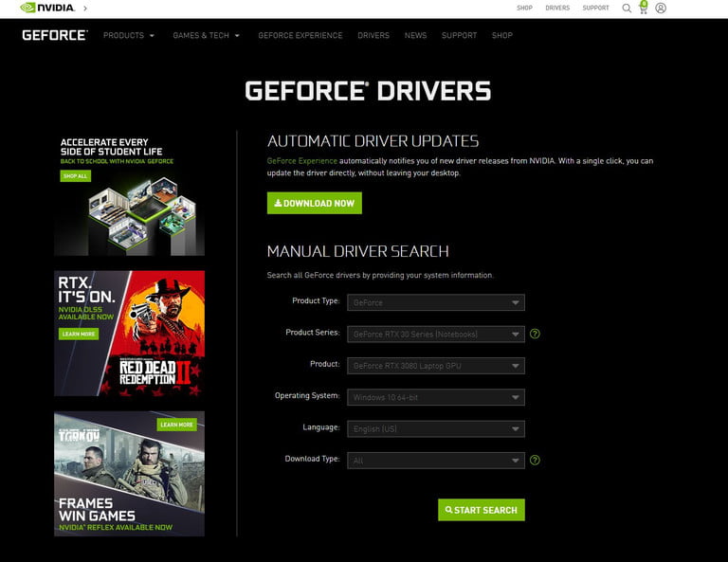Click the Start Search button

click(x=481, y=510)
